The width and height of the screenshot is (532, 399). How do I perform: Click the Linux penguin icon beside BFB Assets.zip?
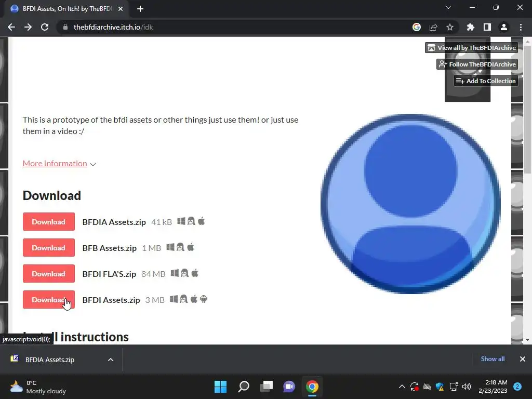pos(180,247)
